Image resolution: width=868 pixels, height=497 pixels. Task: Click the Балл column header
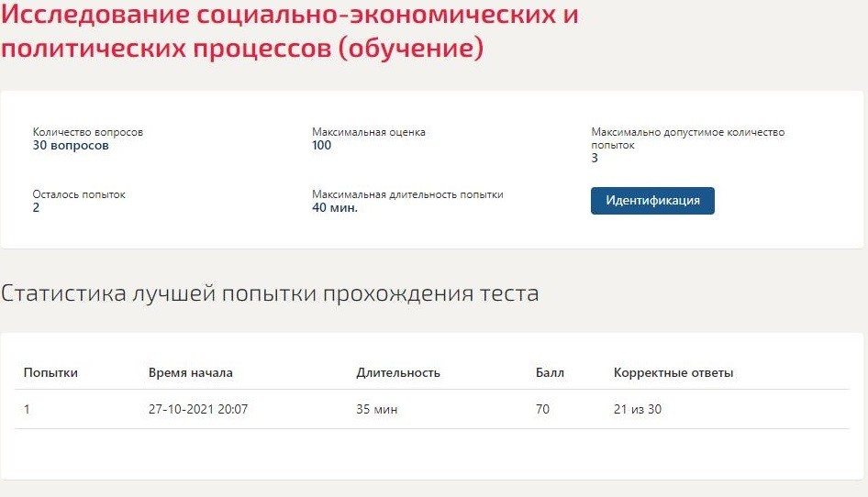tap(550, 372)
